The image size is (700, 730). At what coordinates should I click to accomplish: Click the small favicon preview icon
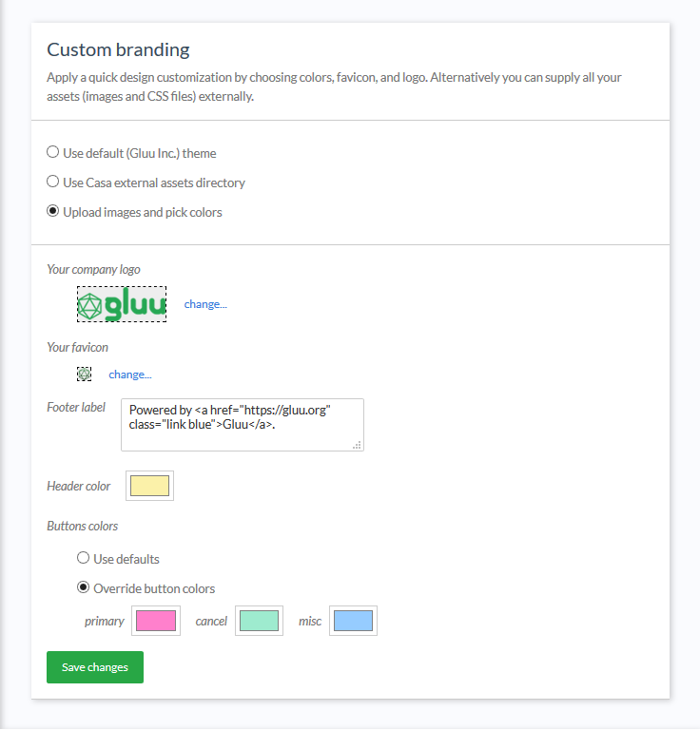tap(84, 375)
